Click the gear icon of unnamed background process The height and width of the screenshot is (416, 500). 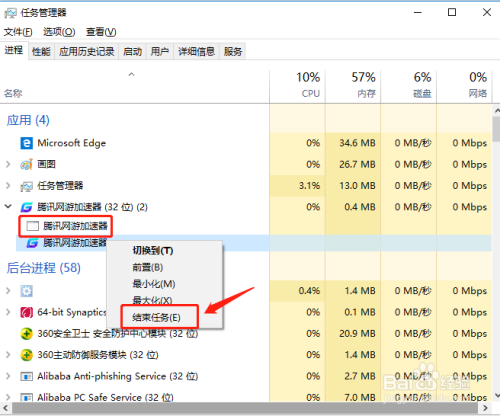26,291
